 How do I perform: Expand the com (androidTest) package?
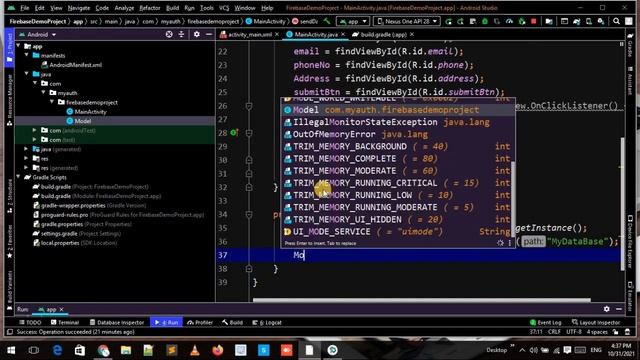35,130
